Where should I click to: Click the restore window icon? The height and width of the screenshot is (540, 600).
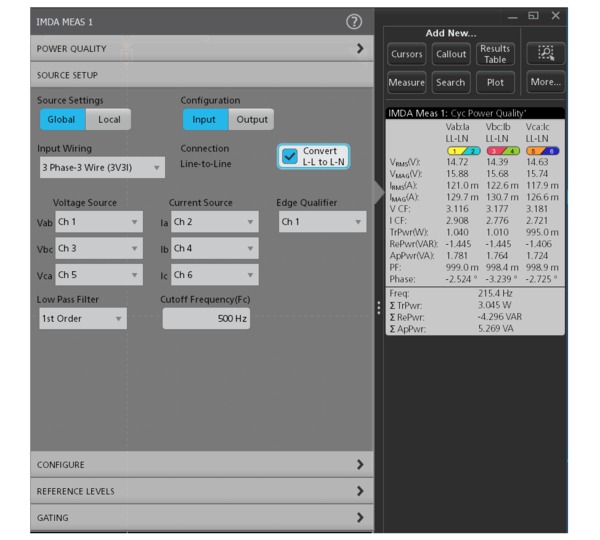point(533,16)
